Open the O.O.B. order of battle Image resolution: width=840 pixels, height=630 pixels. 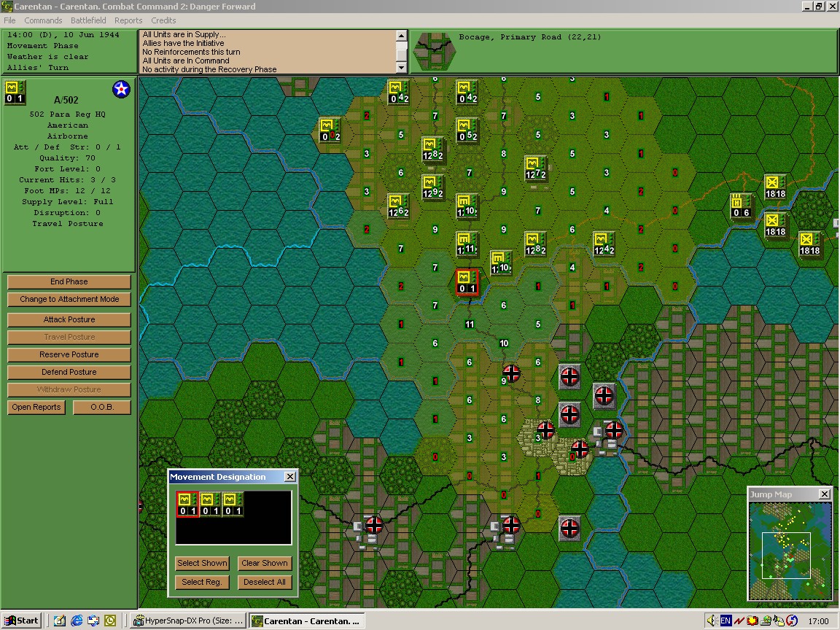(x=102, y=407)
